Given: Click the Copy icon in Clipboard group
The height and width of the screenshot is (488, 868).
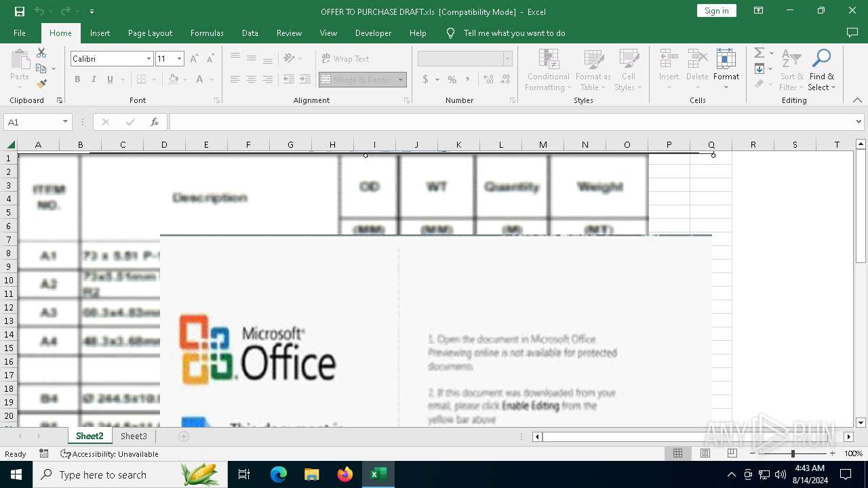Looking at the screenshot, I should click(x=41, y=68).
